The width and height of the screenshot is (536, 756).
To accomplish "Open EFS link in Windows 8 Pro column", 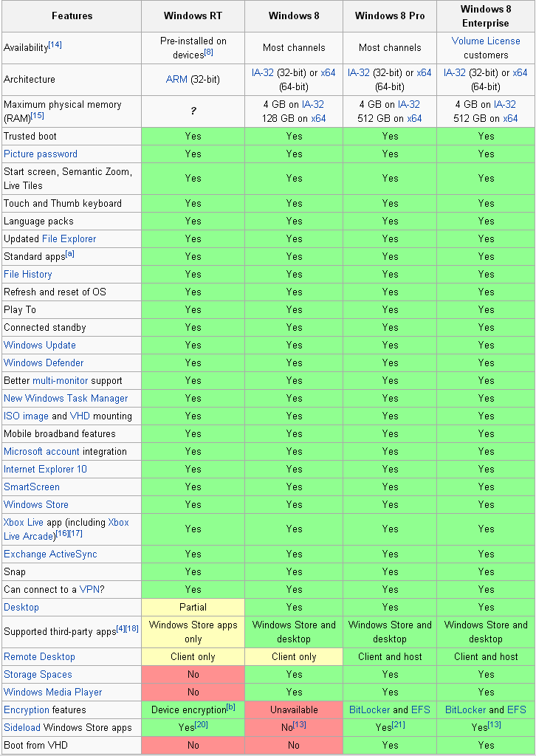I will tap(421, 709).
